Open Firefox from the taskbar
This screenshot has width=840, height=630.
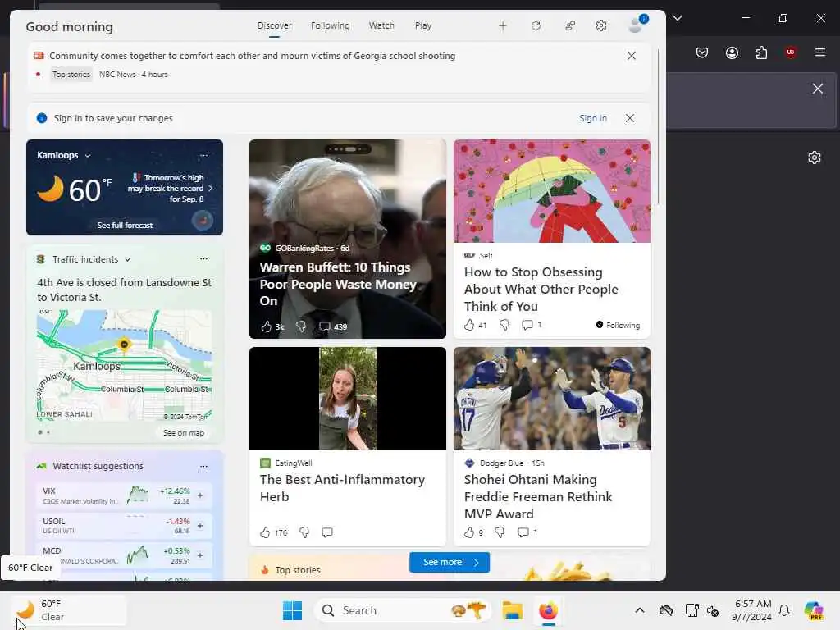(548, 610)
